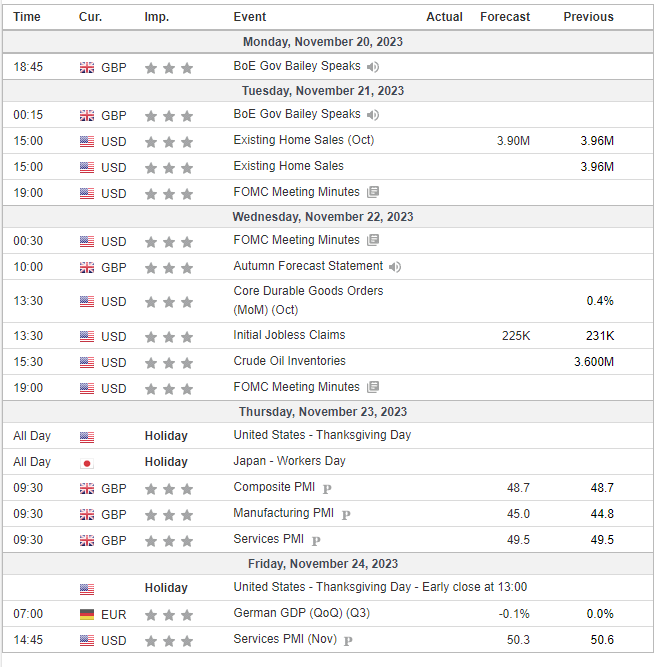The width and height of the screenshot is (661, 667).
Task: Click speaker icon on Tuesday 00:15 Bailey event
Action: click(x=373, y=115)
